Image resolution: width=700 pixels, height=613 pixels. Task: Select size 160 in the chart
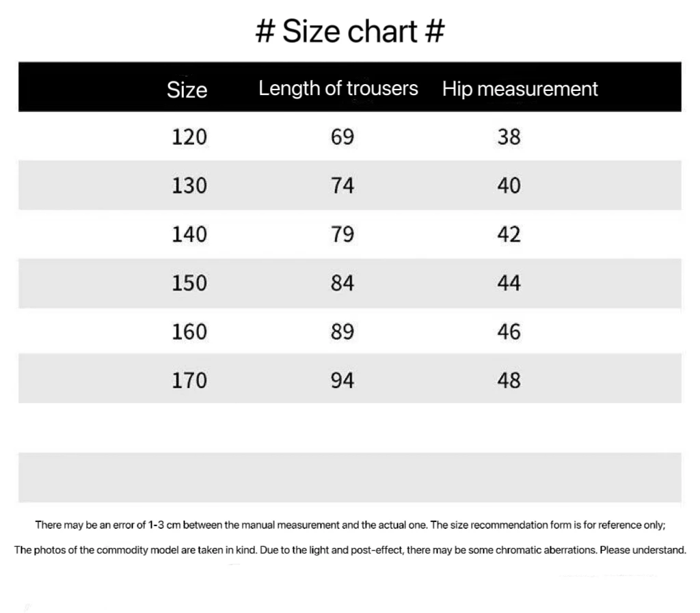pyautogui.click(x=189, y=331)
